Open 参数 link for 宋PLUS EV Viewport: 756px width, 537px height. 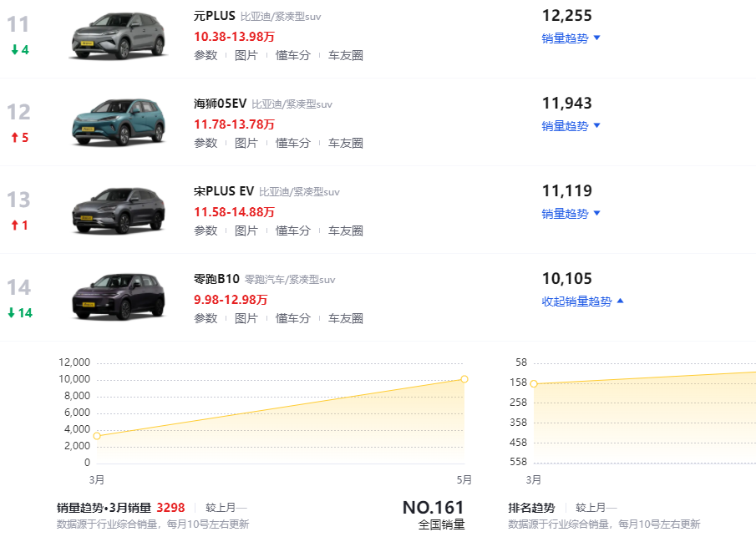click(x=205, y=231)
